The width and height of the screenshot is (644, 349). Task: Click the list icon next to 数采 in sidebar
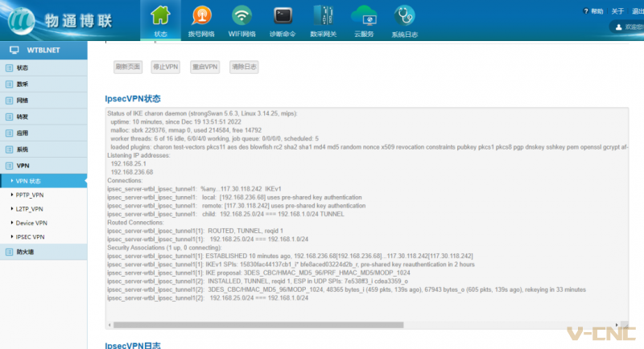9,84
